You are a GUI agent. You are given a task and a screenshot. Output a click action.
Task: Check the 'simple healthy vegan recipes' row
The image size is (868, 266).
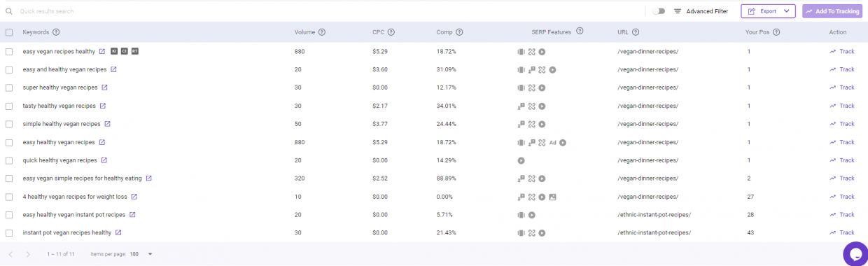[x=9, y=124]
